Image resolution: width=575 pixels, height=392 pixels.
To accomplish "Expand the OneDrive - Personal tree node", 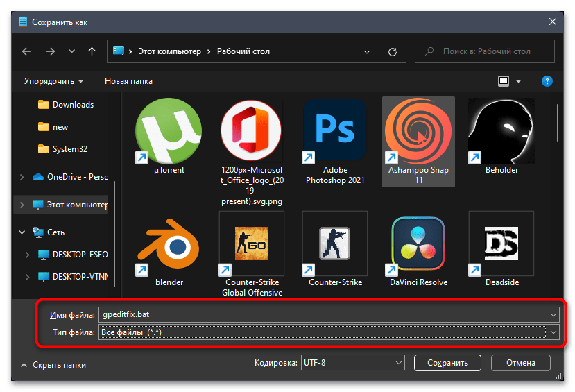I will pyautogui.click(x=22, y=177).
